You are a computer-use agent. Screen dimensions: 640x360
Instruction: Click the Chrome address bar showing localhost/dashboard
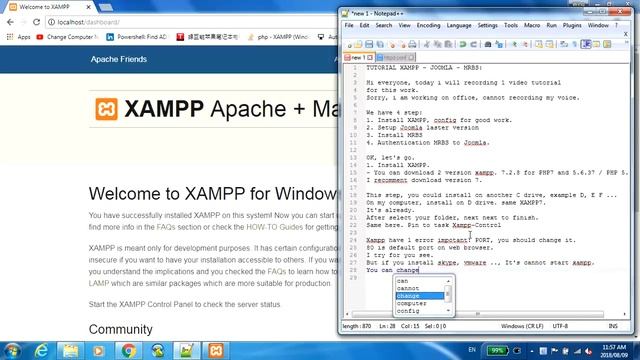click(x=192, y=22)
